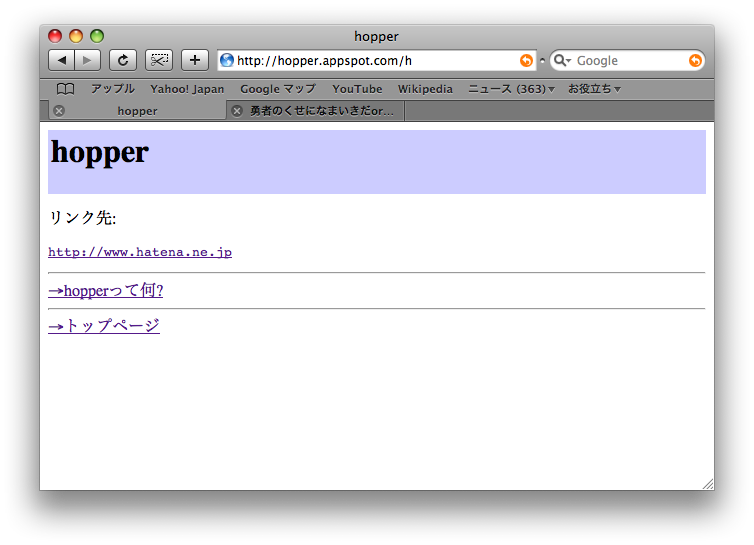Close the hopper tab
This screenshot has height=545, width=754.
pyautogui.click(x=59, y=111)
